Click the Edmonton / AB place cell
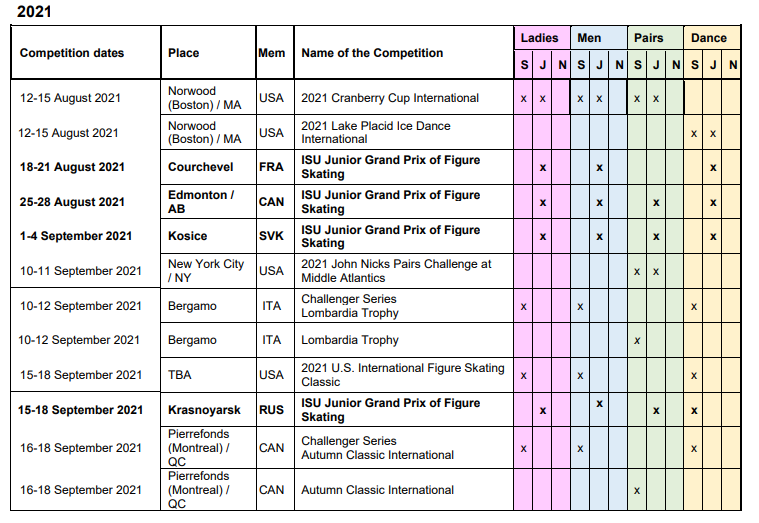759x523 pixels. [x=201, y=202]
